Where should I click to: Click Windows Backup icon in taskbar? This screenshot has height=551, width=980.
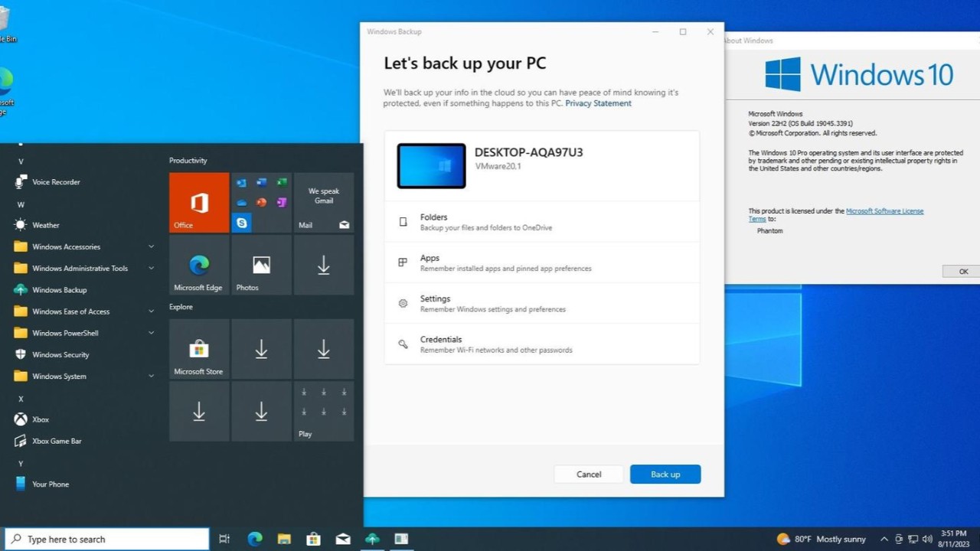[x=372, y=539]
